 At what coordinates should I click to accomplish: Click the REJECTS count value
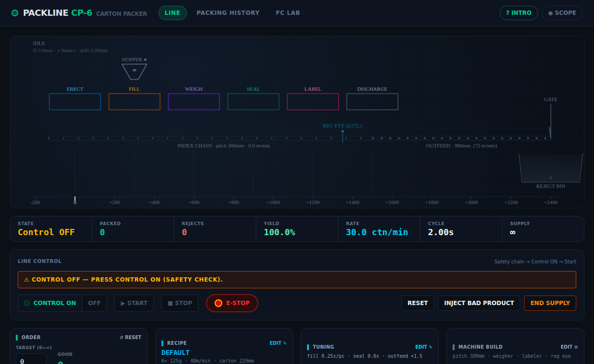click(x=184, y=232)
